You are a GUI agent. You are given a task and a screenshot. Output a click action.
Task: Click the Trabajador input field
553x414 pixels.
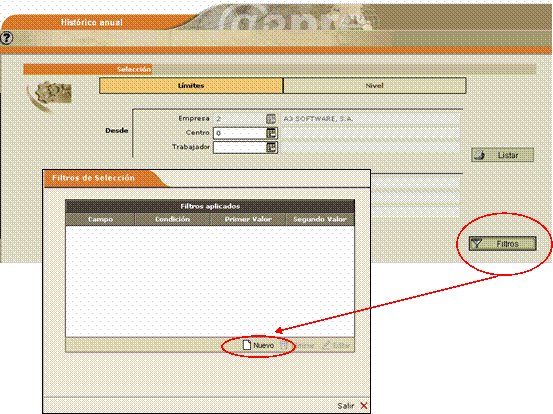click(240, 147)
